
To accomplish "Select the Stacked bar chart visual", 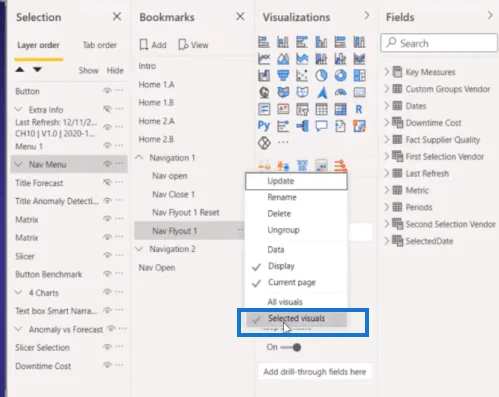I will coord(264,42).
